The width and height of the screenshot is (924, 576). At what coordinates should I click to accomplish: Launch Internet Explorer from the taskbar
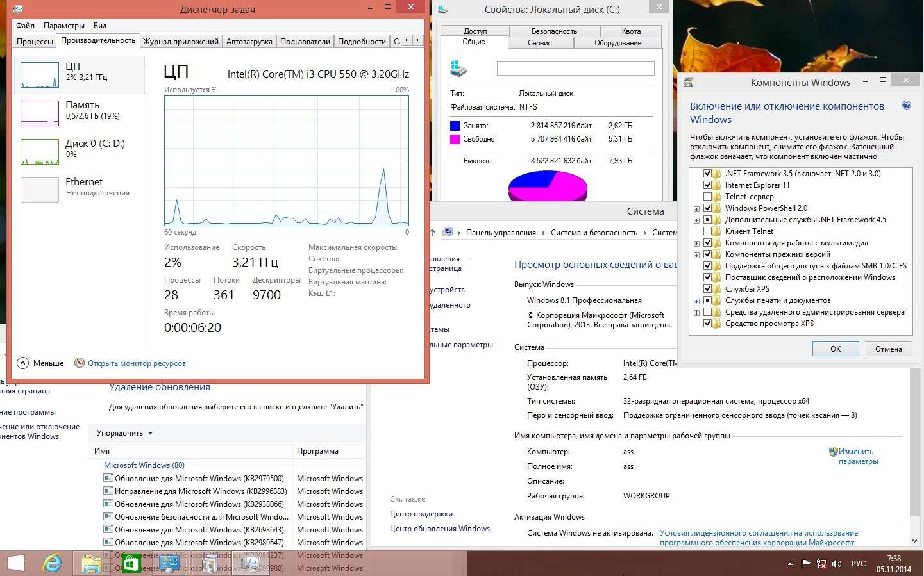click(52, 563)
